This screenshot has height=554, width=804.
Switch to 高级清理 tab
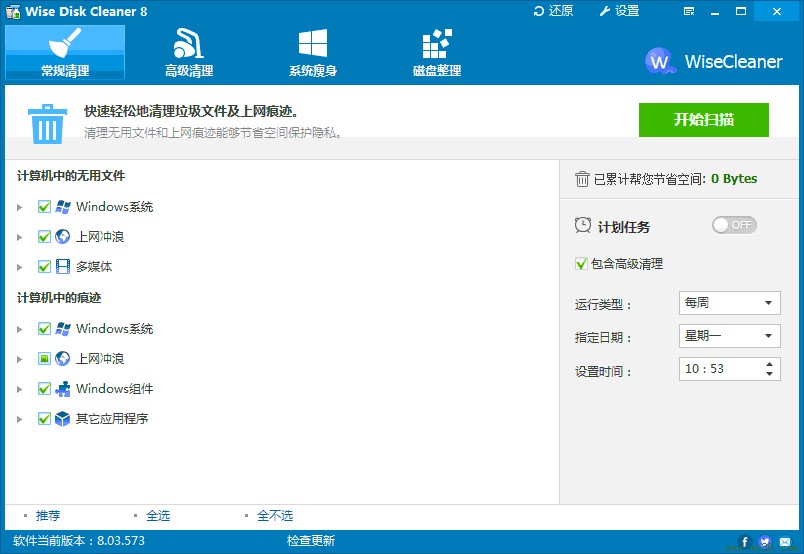[189, 52]
